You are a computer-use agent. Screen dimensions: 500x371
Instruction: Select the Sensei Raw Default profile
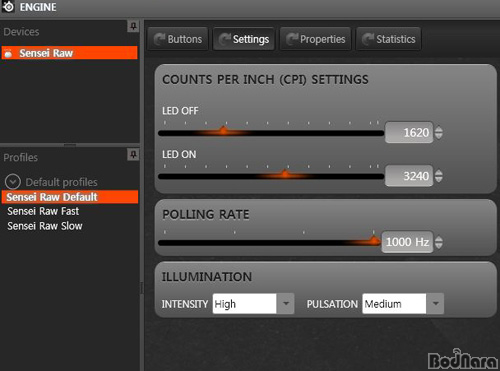(x=70, y=197)
